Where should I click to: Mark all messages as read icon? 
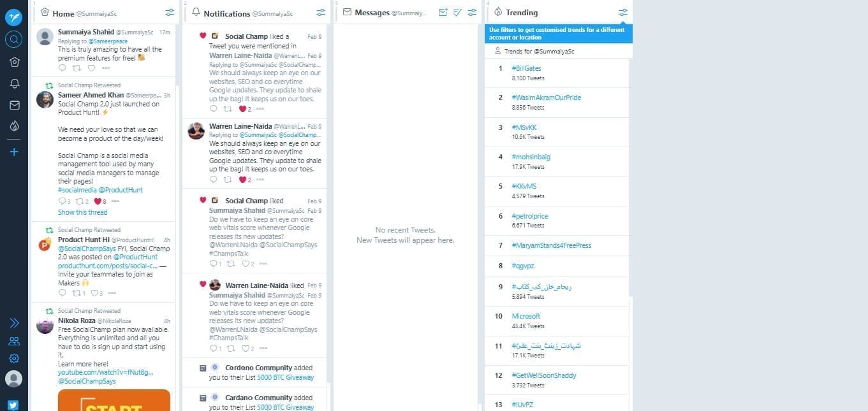457,12
